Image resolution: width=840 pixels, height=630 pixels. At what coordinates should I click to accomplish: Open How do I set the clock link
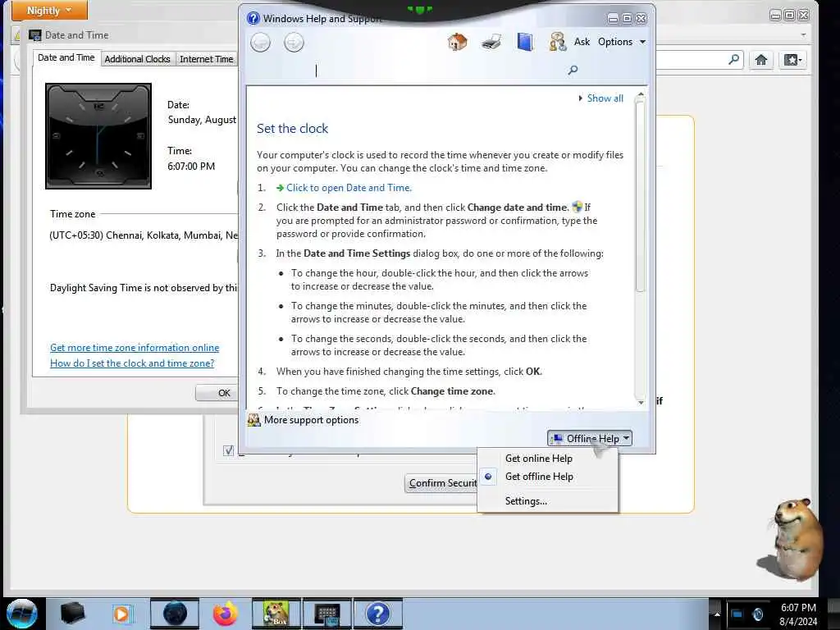[132, 363]
